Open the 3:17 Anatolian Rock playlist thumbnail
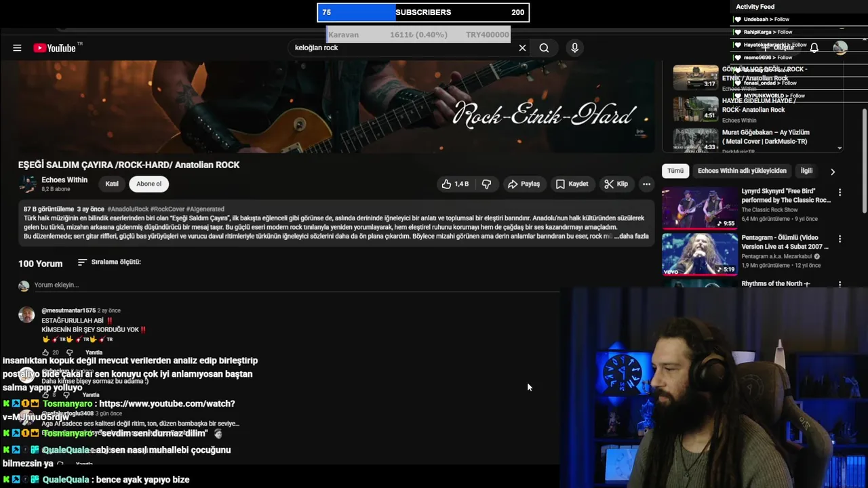868x488 pixels. pyautogui.click(x=695, y=77)
